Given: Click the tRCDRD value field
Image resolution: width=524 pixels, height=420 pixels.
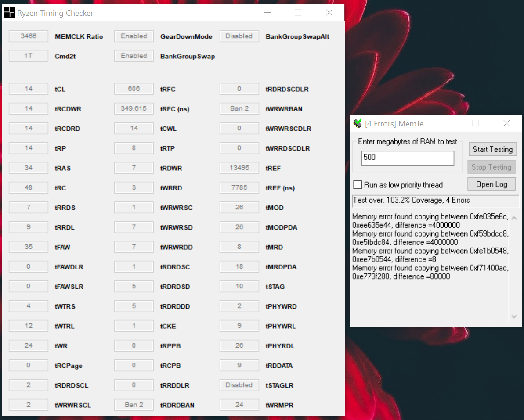Looking at the screenshot, I should (x=29, y=128).
